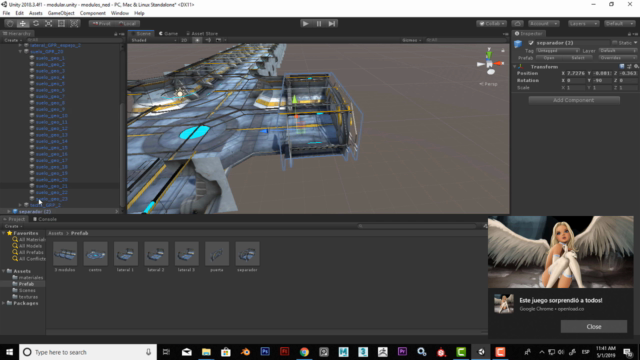Open the Gizmos dropdown
640x360 pixels.
pyautogui.click(x=411, y=40)
